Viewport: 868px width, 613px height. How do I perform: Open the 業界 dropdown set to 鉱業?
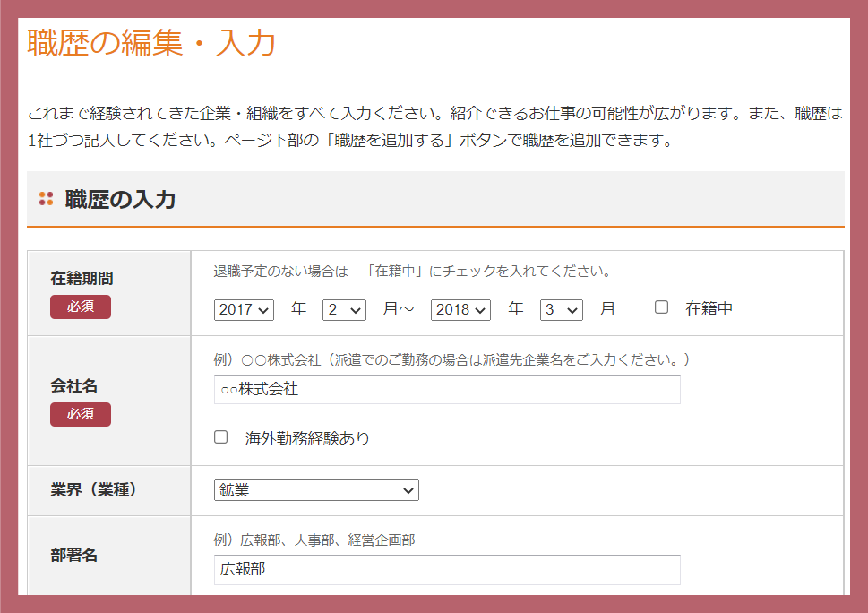point(316,490)
